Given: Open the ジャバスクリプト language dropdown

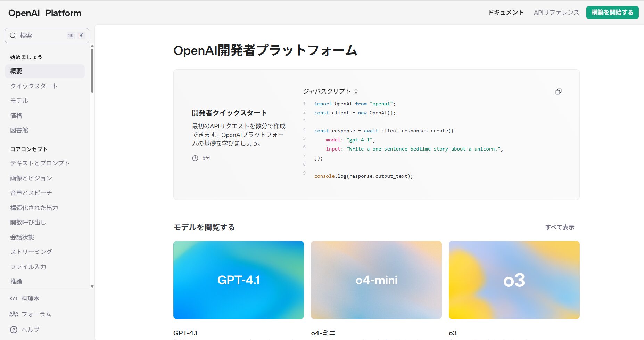Looking at the screenshot, I should click(x=330, y=91).
